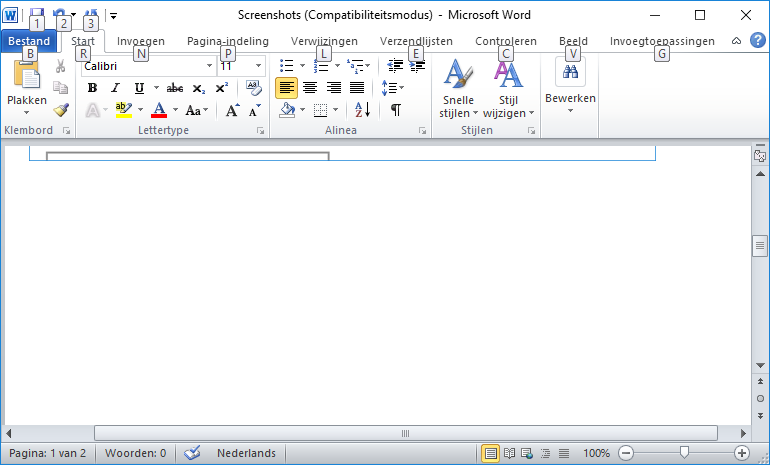The width and height of the screenshot is (770, 465).
Task: Open the Klembord pane launcher
Action: click(66, 131)
